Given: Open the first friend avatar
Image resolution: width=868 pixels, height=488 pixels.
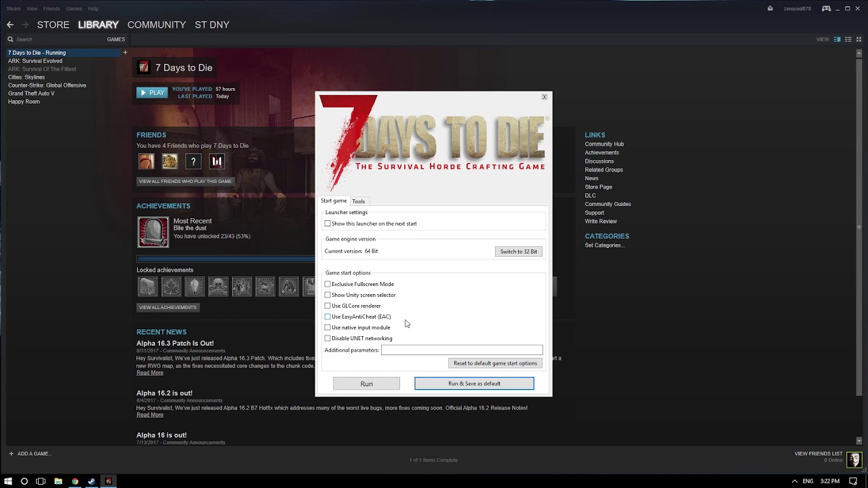Looking at the screenshot, I should (x=146, y=161).
